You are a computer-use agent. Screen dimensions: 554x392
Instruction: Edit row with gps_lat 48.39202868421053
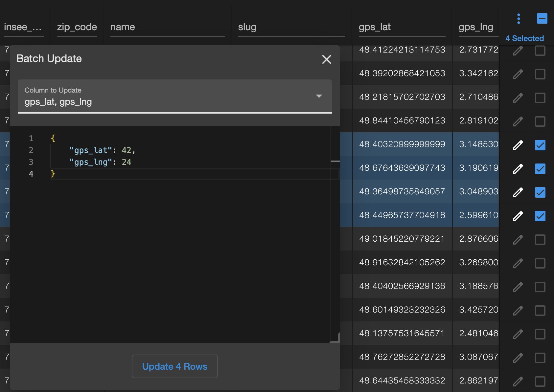tap(518, 74)
